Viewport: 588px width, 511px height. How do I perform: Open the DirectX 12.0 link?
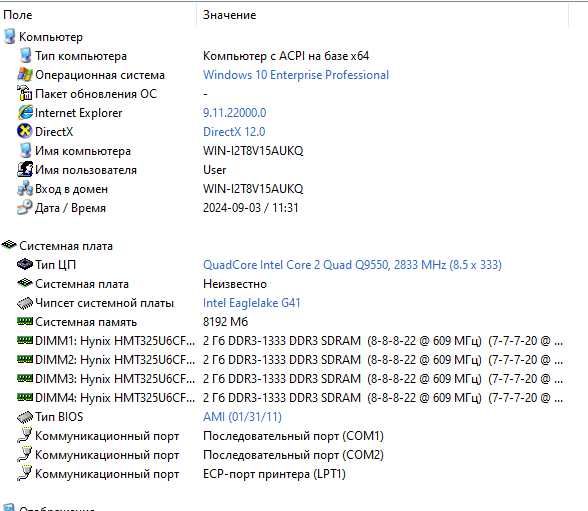[x=234, y=132]
